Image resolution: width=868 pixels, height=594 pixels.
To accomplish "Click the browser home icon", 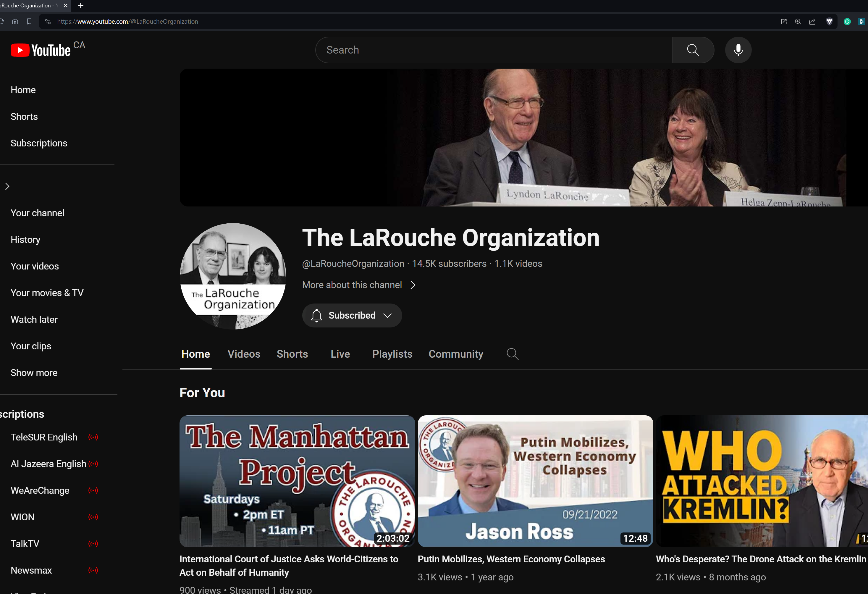I will click(15, 22).
